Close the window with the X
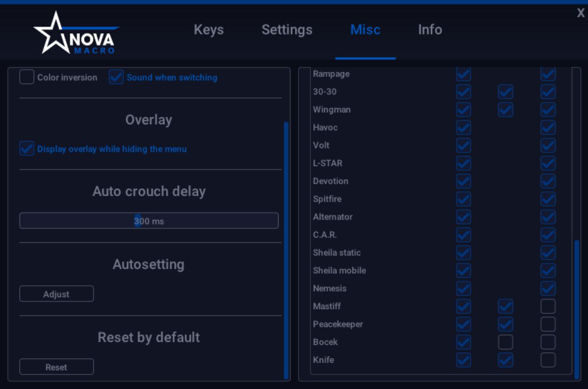588x389 pixels. click(581, 13)
